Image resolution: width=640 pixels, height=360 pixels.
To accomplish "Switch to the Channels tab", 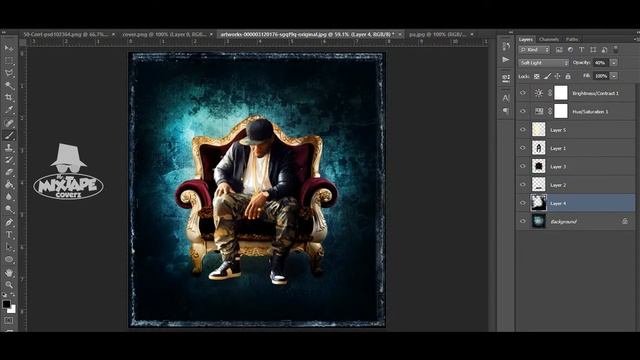I will click(x=549, y=40).
